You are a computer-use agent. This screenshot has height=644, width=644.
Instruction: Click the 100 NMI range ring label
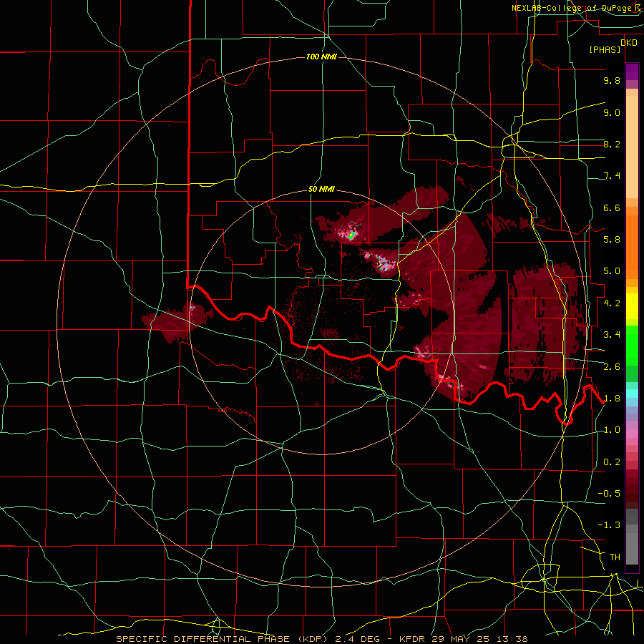321,57
